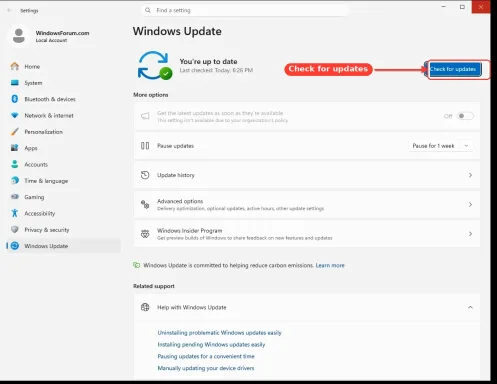The image size is (497, 384).
Task: Click the user avatar picture
Action: click(19, 36)
